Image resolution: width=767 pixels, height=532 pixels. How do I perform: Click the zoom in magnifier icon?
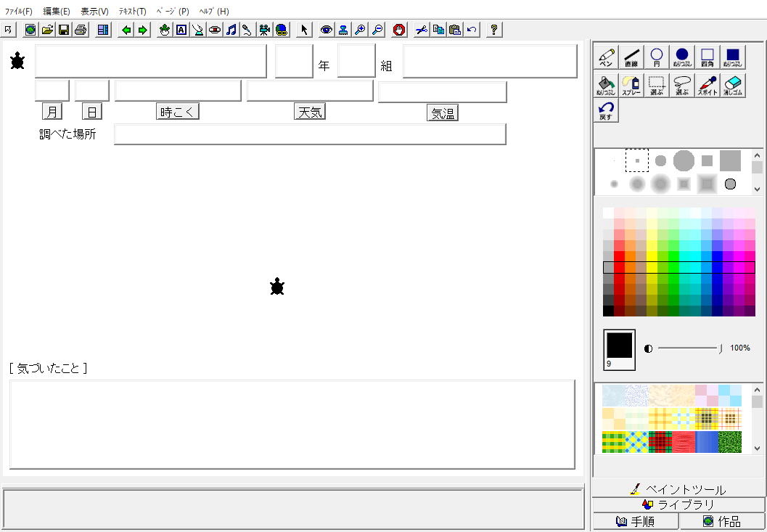(x=360, y=30)
